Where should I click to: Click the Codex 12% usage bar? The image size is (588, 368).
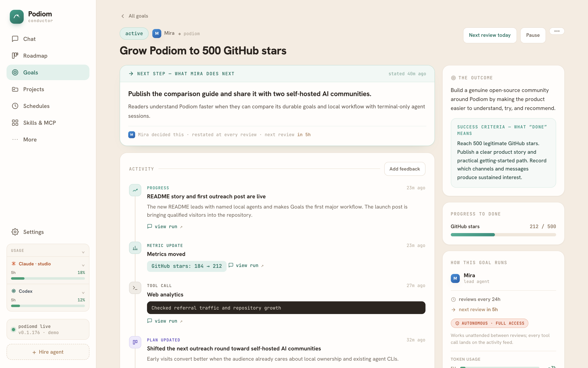tap(48, 306)
